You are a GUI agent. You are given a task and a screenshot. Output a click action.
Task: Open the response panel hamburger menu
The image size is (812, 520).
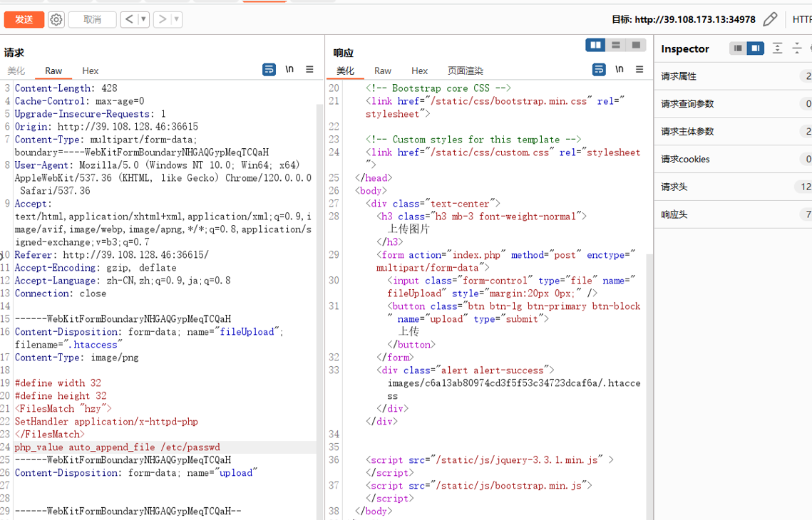click(x=639, y=69)
